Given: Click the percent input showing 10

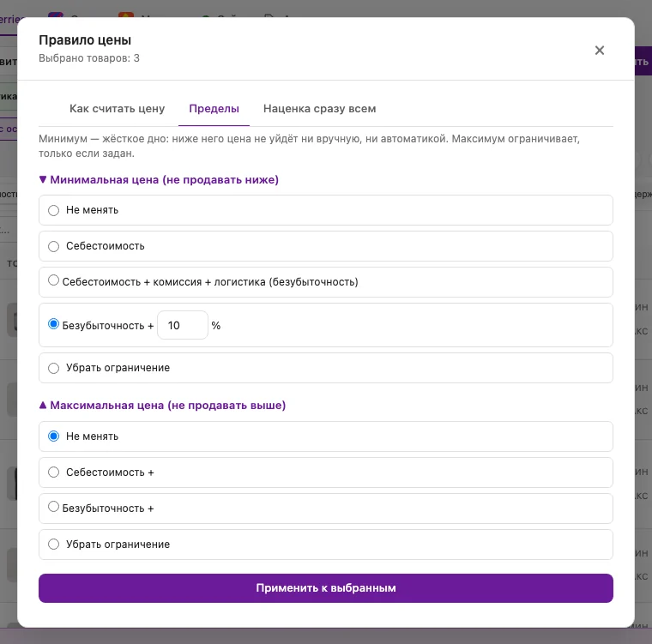Looking at the screenshot, I should (x=183, y=325).
